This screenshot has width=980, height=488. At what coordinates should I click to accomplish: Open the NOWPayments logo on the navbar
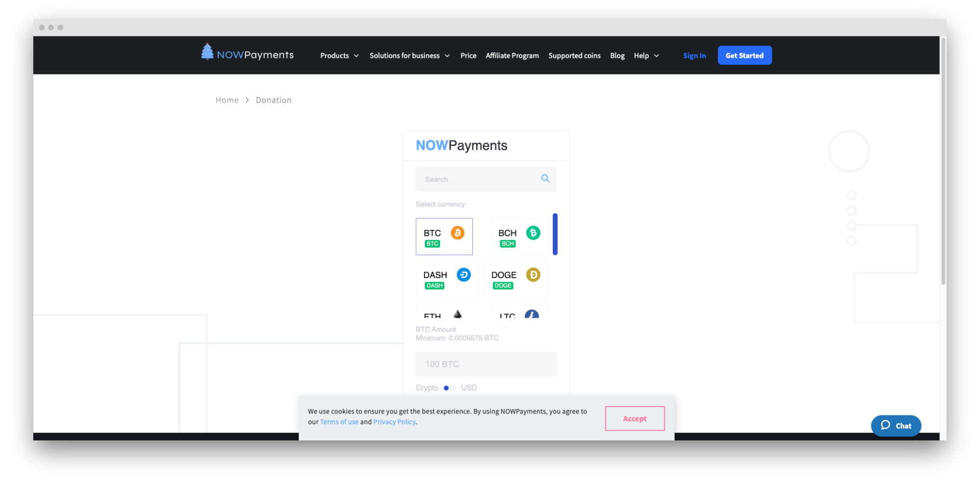coord(246,54)
